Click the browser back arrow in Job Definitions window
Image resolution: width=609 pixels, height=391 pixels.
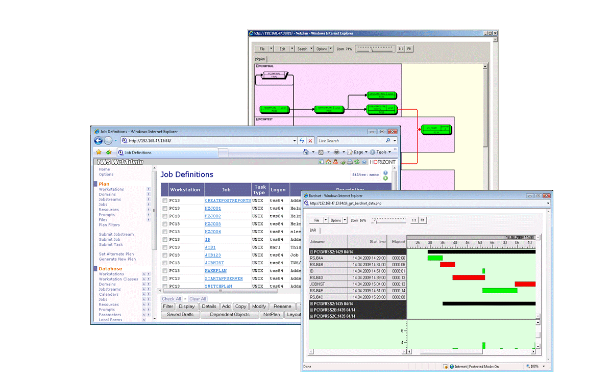[98, 141]
